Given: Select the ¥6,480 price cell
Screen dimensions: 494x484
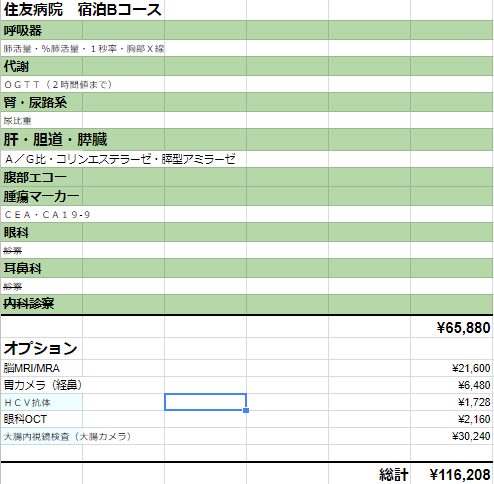Looking at the screenshot, I should [452, 385].
